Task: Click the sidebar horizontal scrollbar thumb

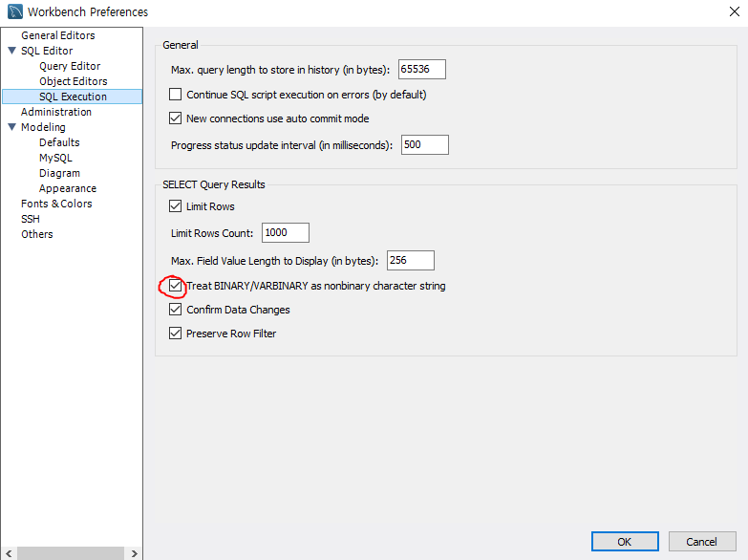Action: pos(71,553)
